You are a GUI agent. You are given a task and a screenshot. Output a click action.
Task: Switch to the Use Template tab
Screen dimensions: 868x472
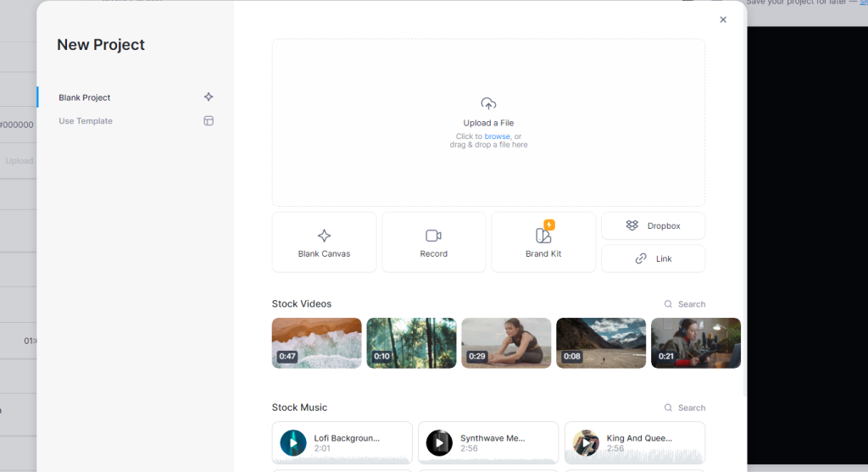click(x=86, y=121)
